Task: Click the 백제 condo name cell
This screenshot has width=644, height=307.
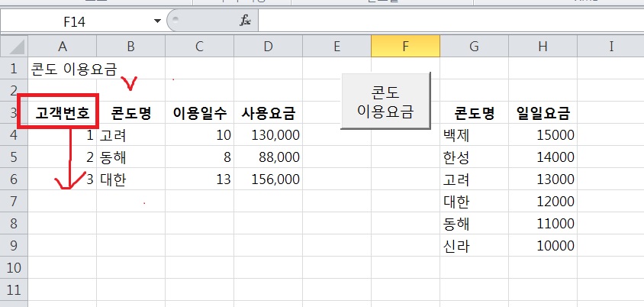Action: pyautogui.click(x=474, y=135)
